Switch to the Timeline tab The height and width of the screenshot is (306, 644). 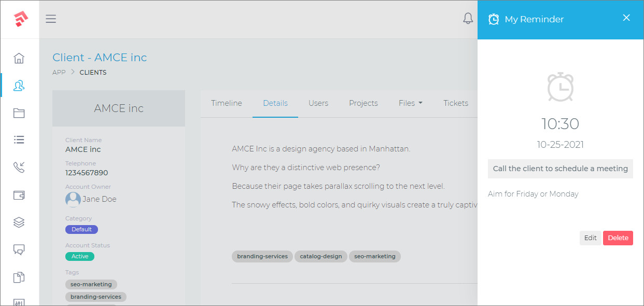tap(227, 103)
